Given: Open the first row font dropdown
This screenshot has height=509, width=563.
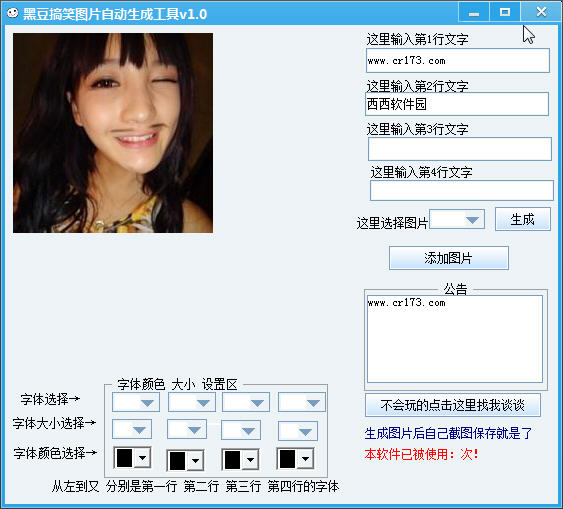Looking at the screenshot, I should click(136, 402).
